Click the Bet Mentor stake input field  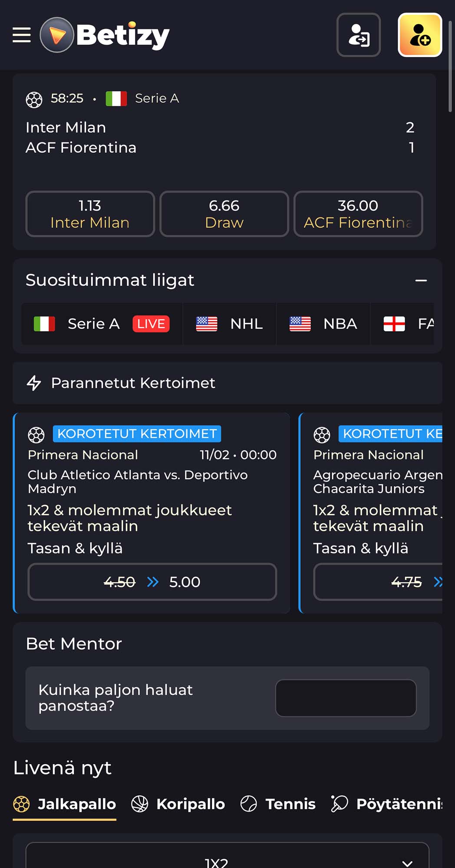point(346,698)
